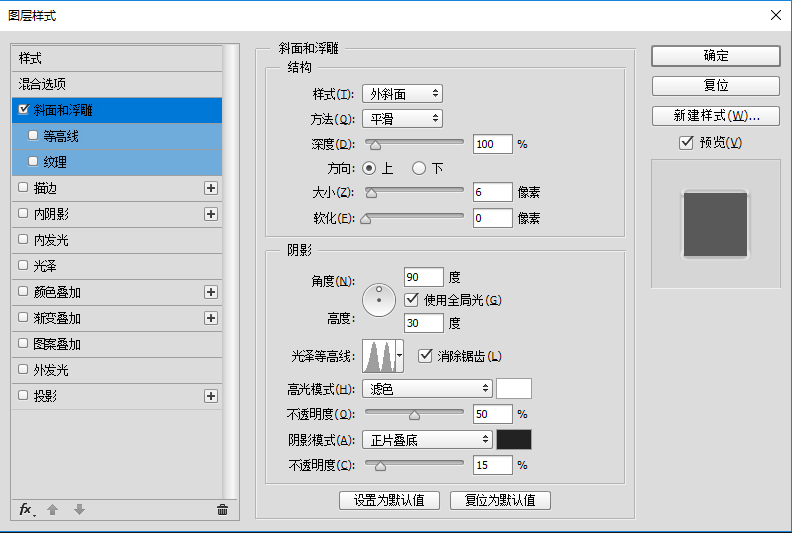
Task: Toggle the 预览 checkbox
Action: (686, 142)
